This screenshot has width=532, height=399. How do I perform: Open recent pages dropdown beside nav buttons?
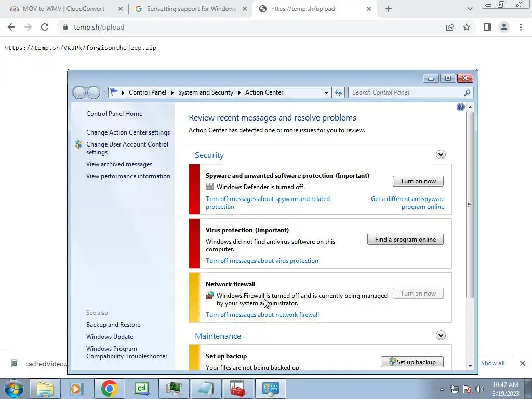tap(104, 92)
